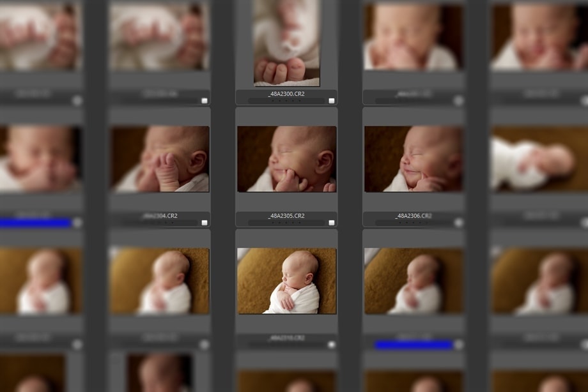Click the square badge beside _48A2304.CR2
This screenshot has height=392, width=588.
click(204, 223)
